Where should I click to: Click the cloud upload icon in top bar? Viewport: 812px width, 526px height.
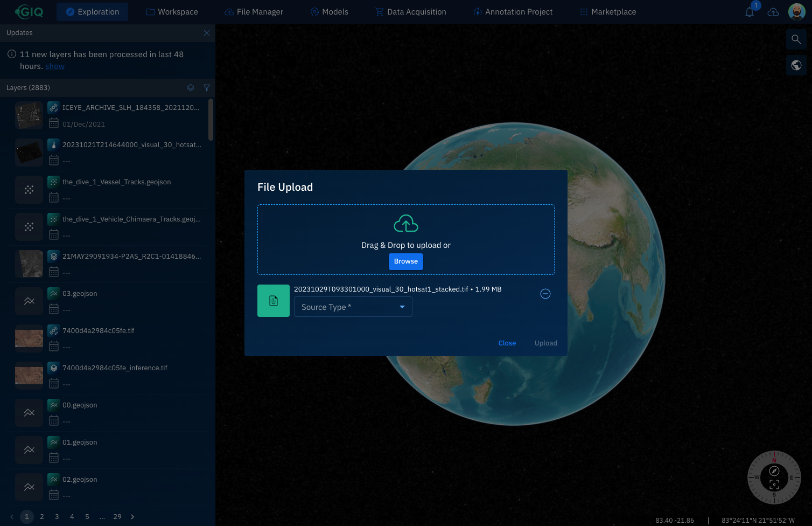coord(773,12)
